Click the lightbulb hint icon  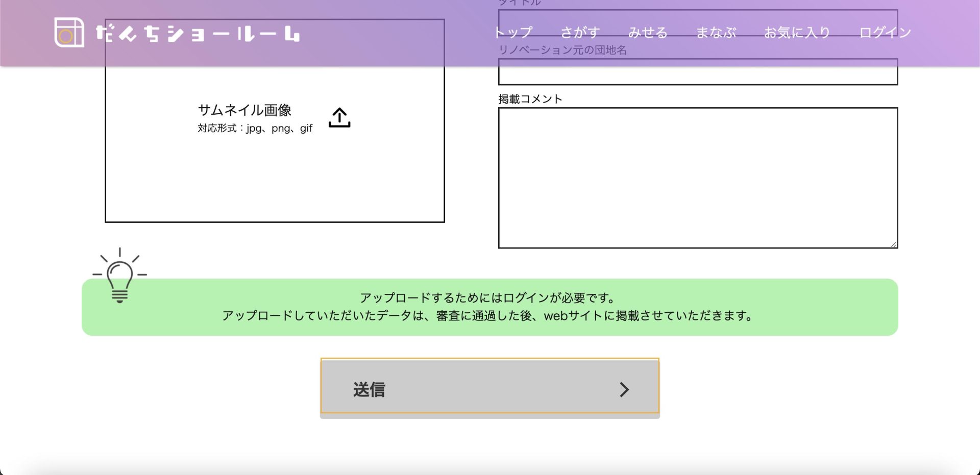tap(119, 276)
